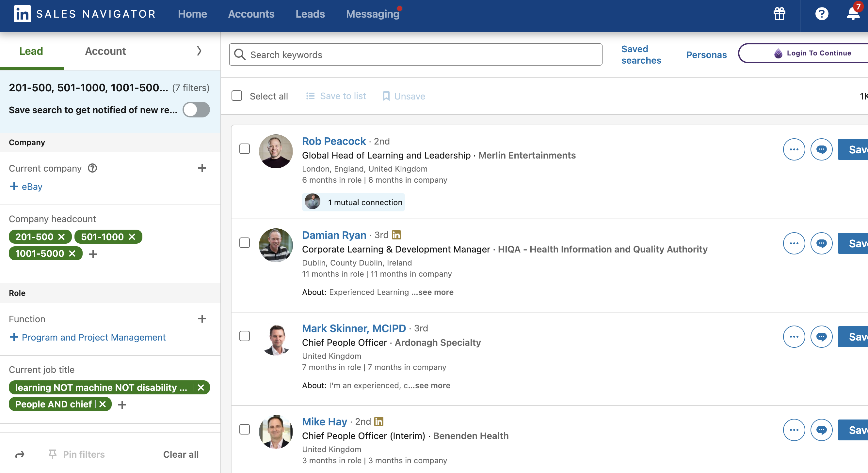Click the Clear all filters link

[x=181, y=454]
